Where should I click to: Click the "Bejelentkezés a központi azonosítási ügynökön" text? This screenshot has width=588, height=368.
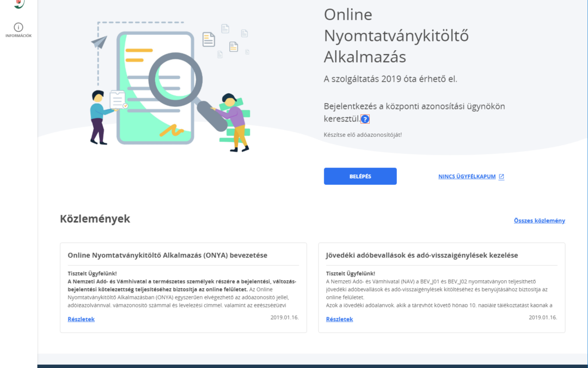[414, 106]
